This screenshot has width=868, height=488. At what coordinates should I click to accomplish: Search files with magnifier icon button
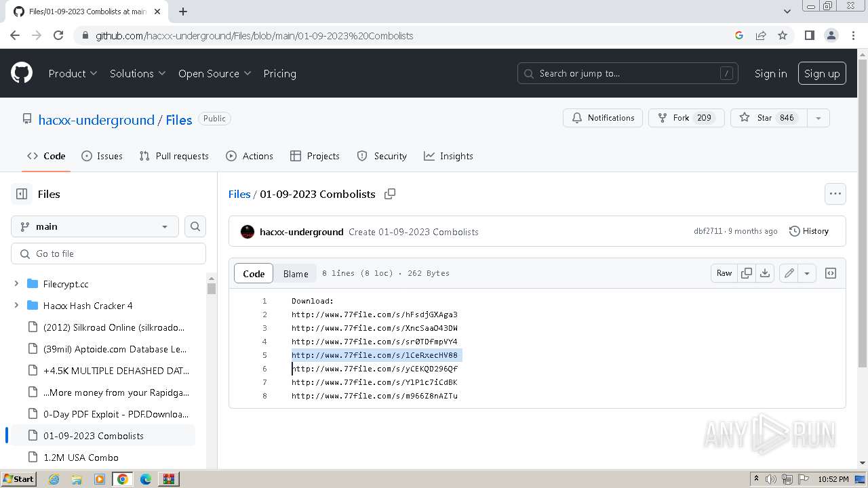195,226
